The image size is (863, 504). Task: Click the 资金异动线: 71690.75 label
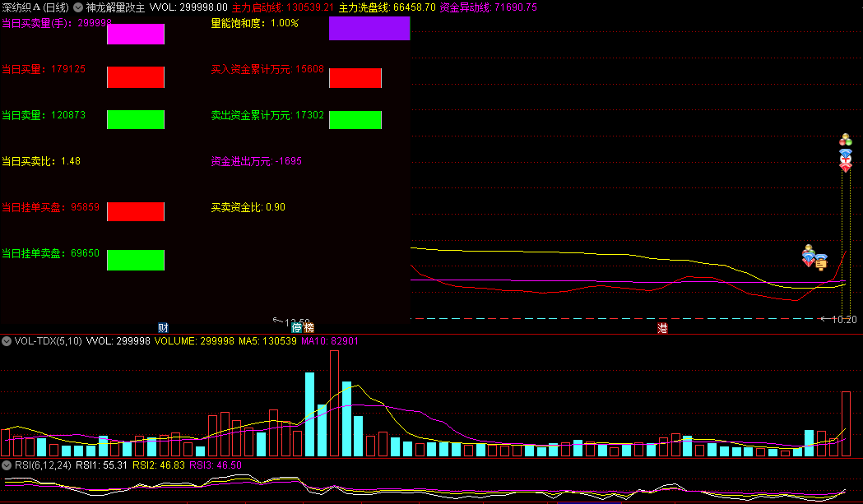[489, 7]
